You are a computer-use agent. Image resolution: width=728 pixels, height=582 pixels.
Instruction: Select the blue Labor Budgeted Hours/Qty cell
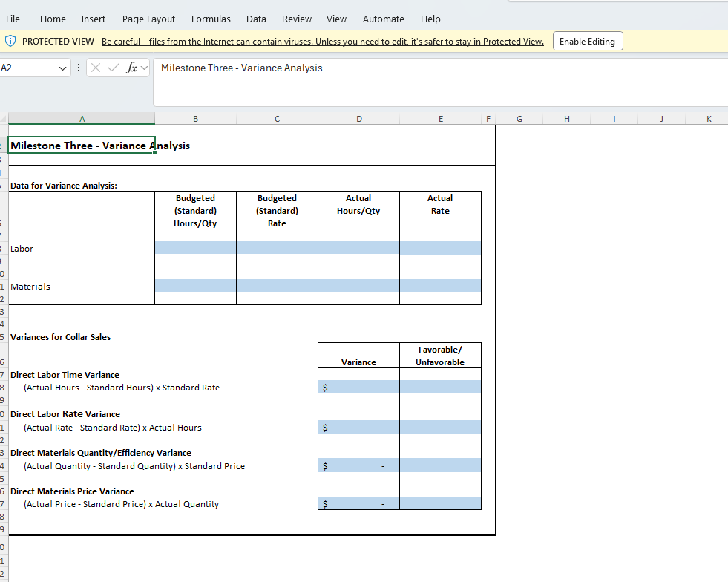[x=195, y=248]
